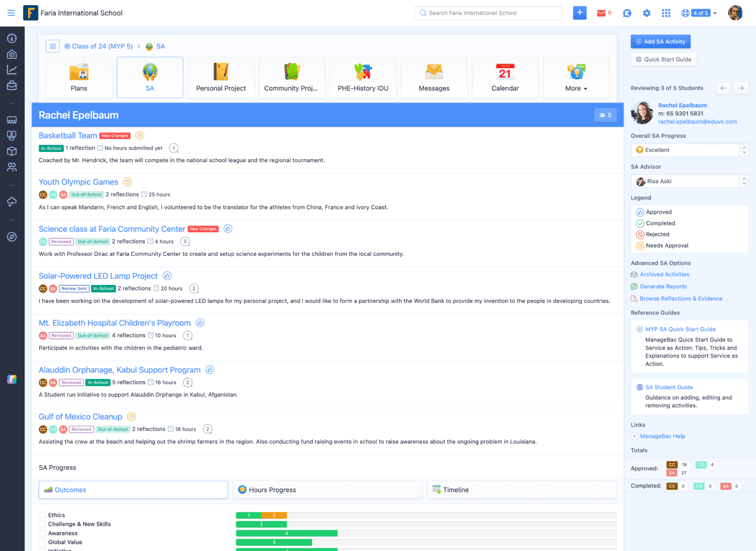Open the Calendar tab
Viewport: 756px width, 551px height.
505,77
